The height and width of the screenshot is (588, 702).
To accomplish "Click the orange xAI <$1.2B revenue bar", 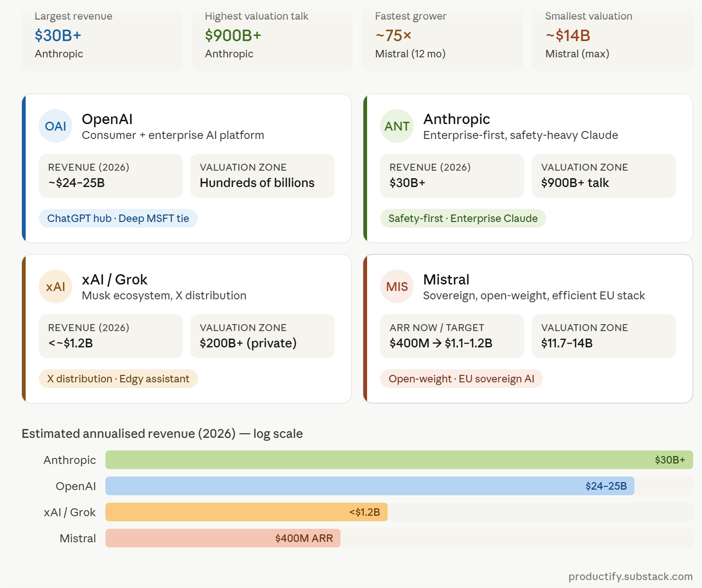I will pyautogui.click(x=246, y=512).
